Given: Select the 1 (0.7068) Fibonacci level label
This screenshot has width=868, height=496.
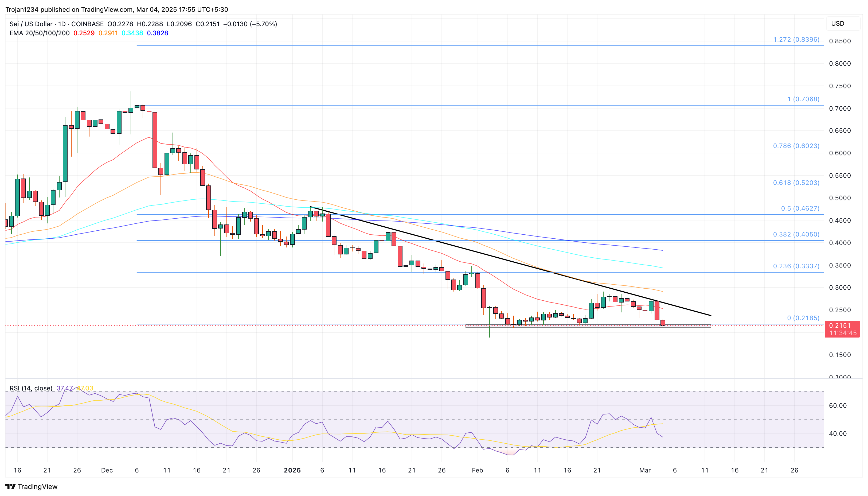Looking at the screenshot, I should (803, 99).
